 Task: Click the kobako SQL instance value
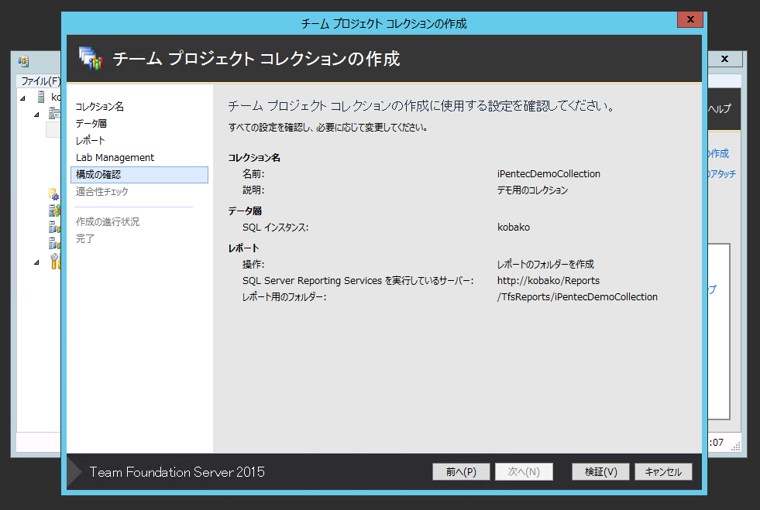pos(514,227)
